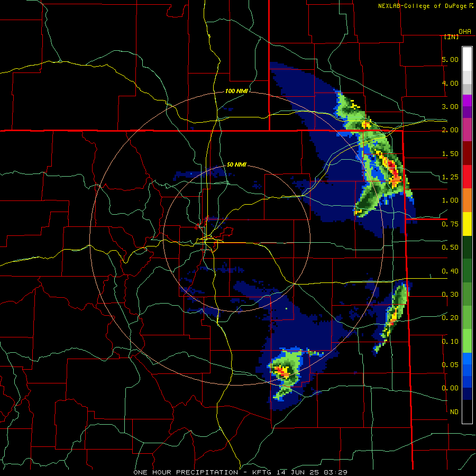The height and width of the screenshot is (476, 476).
Task: Pick the bright red swatch in color scale
Action: pyautogui.click(x=467, y=177)
